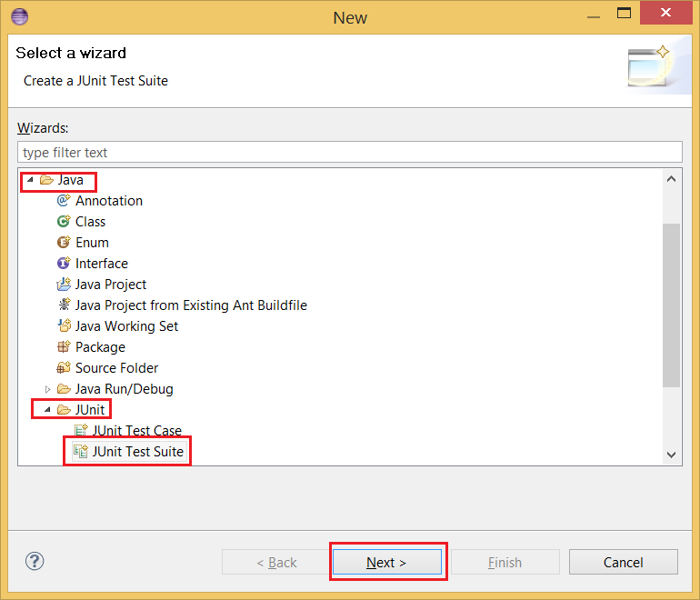Cancel the New wizard dialog
This screenshot has width=700, height=600.
tap(624, 562)
